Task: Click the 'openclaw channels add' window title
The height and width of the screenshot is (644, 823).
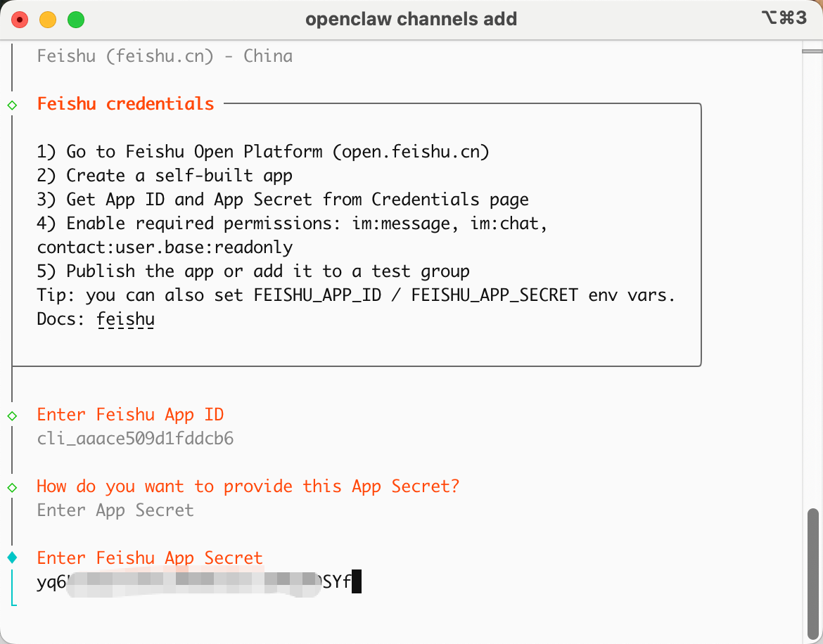Action: pyautogui.click(x=411, y=20)
